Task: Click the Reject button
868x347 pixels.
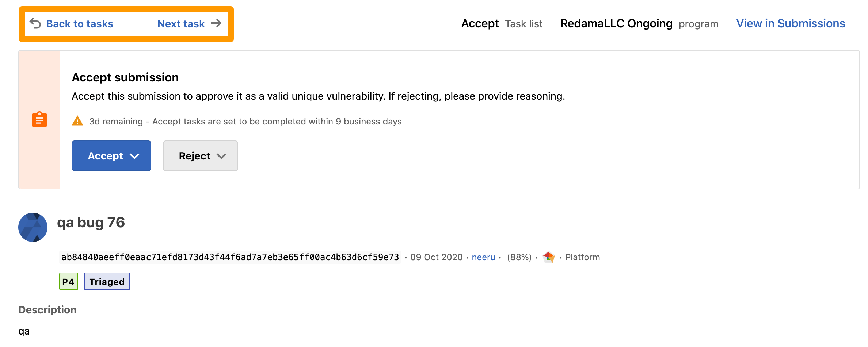Action: (201, 156)
